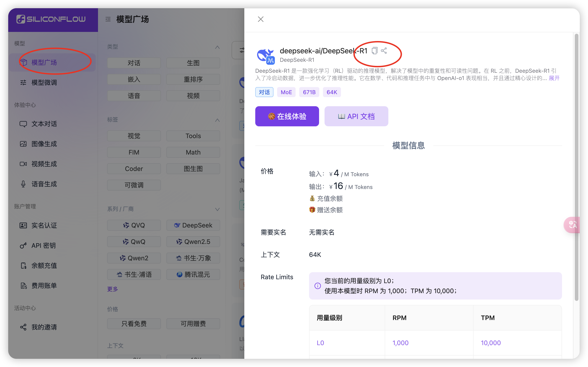Close the model detail drawer
588x367 pixels.
tap(261, 19)
